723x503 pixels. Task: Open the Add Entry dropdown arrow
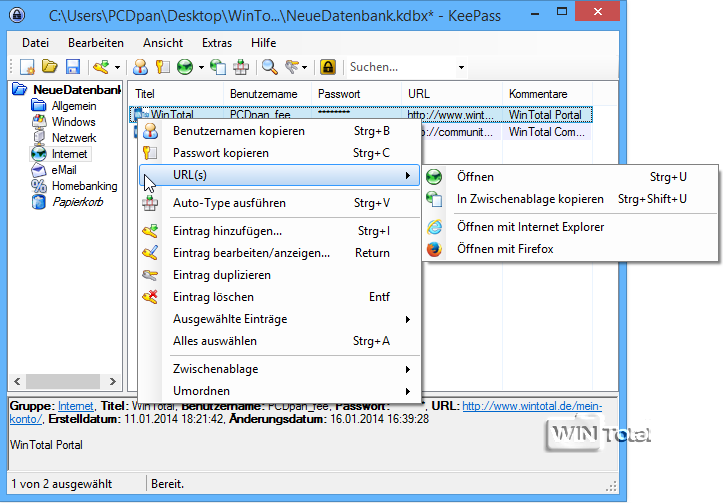point(117,67)
